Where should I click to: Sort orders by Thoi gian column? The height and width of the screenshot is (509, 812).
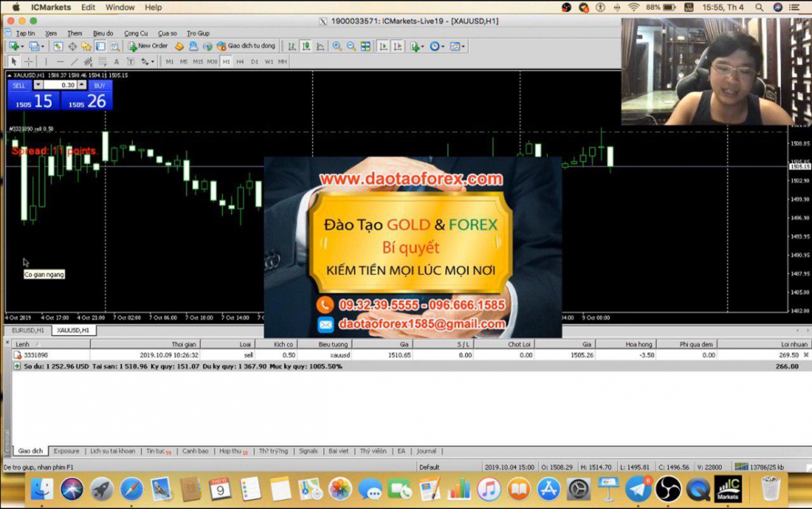tap(145, 344)
